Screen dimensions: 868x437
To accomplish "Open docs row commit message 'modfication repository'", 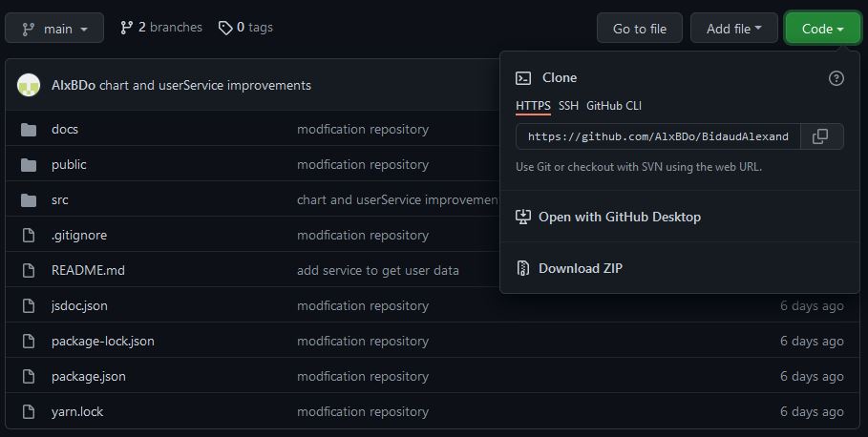I will [363, 129].
